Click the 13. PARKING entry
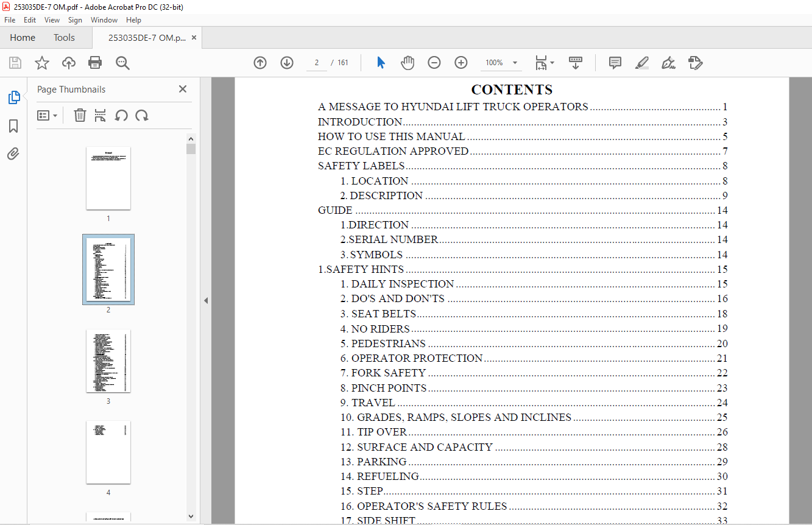 click(x=534, y=462)
